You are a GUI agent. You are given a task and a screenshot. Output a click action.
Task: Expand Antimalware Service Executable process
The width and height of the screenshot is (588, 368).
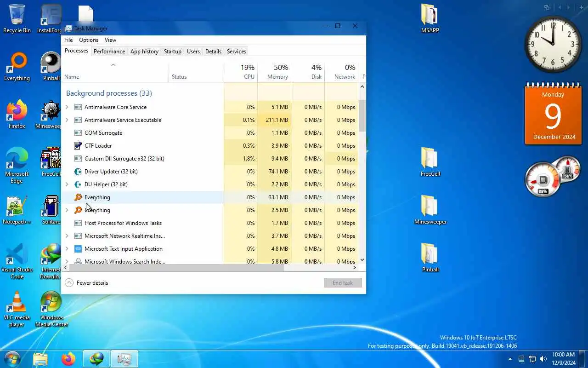[67, 120]
